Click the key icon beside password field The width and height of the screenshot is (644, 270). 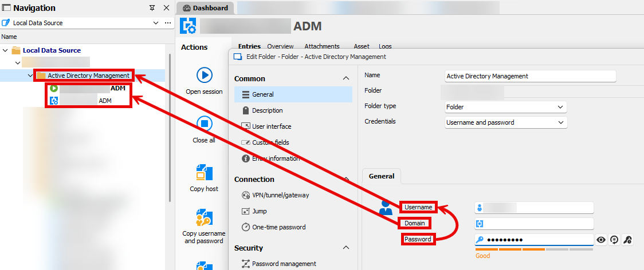pos(627,240)
